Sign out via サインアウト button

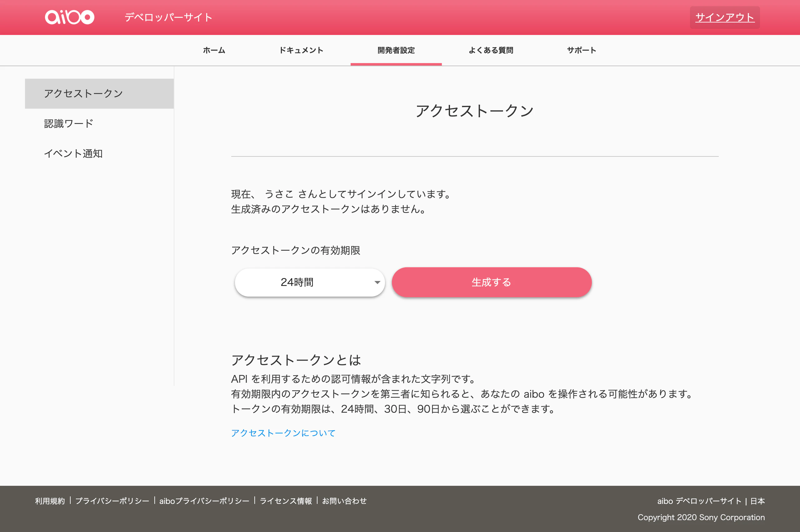coord(725,17)
